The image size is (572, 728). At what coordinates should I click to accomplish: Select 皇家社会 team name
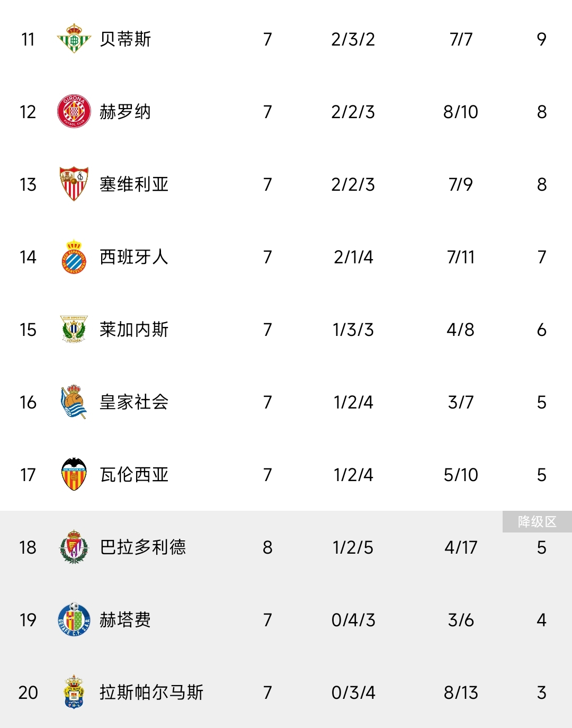pos(134,402)
